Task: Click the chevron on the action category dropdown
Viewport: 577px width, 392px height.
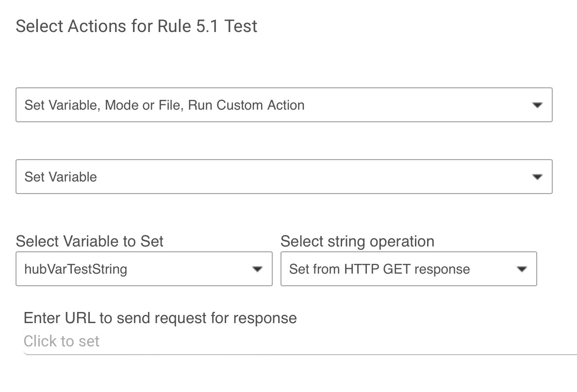Action: click(537, 105)
